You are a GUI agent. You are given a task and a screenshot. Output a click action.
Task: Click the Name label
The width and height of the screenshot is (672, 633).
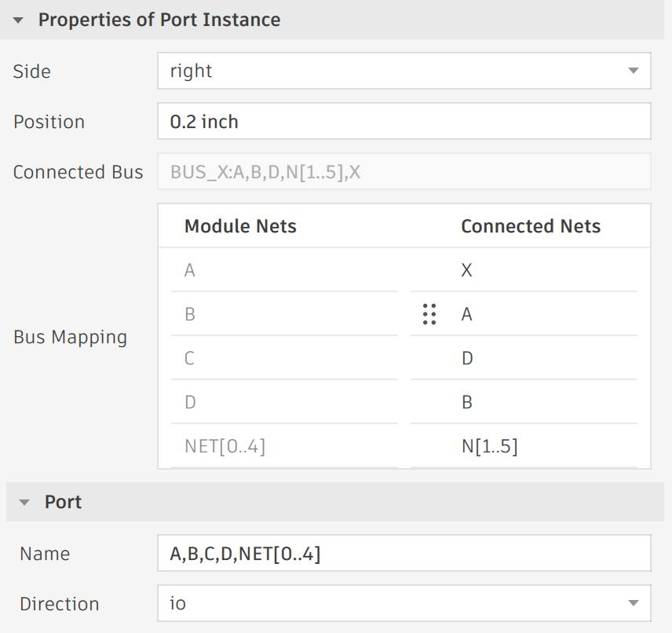tap(45, 554)
